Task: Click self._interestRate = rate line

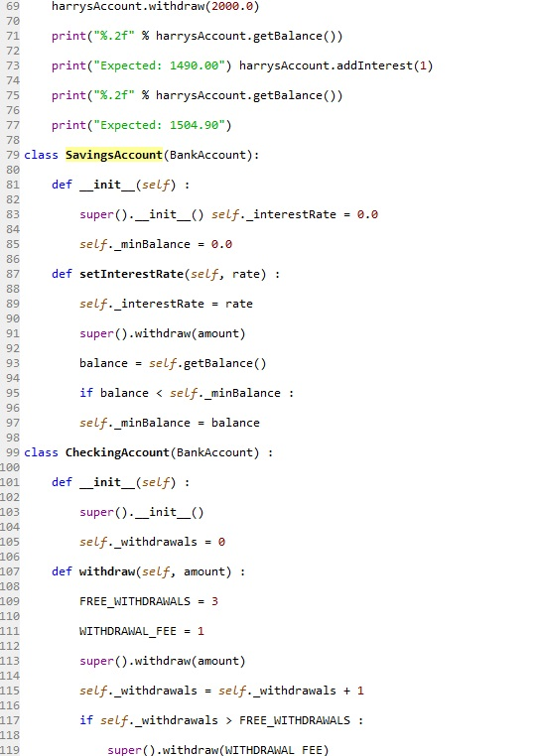Action: click(x=166, y=304)
